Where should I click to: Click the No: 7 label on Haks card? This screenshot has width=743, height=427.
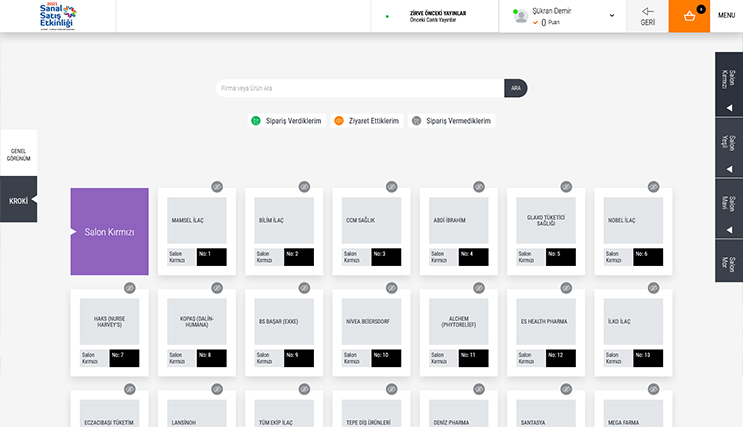[124, 358]
